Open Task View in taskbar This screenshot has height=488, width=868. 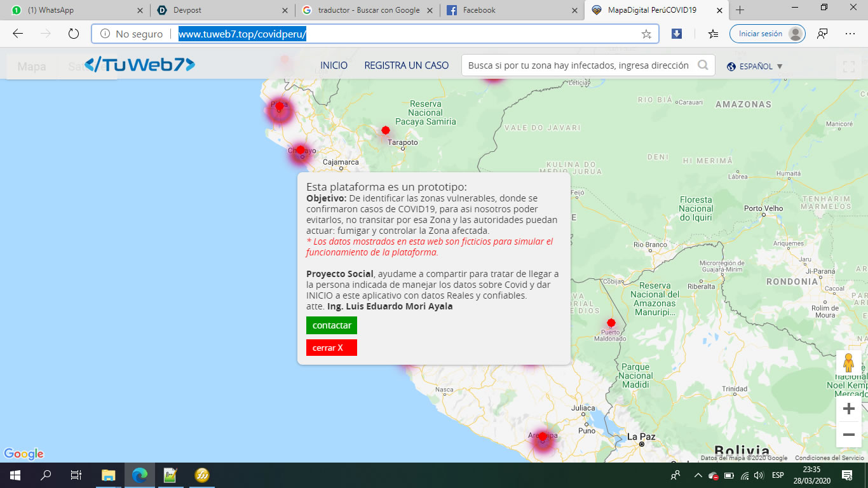coord(76,475)
